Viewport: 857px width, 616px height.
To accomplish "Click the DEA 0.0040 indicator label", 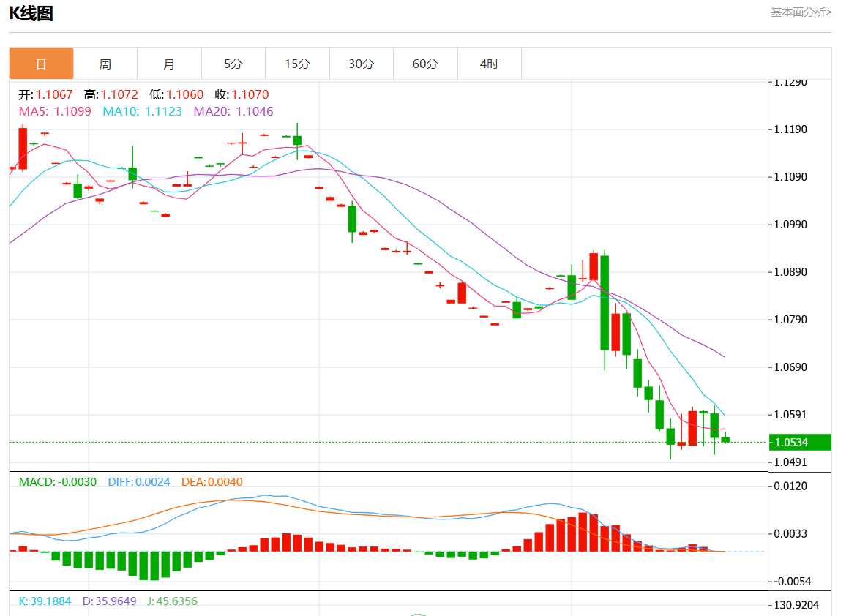I will tap(212, 482).
